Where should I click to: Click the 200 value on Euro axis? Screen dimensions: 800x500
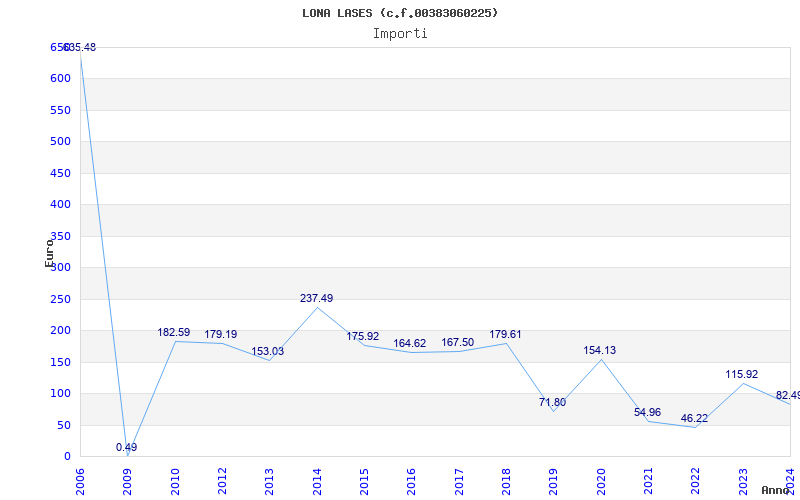[x=60, y=331]
